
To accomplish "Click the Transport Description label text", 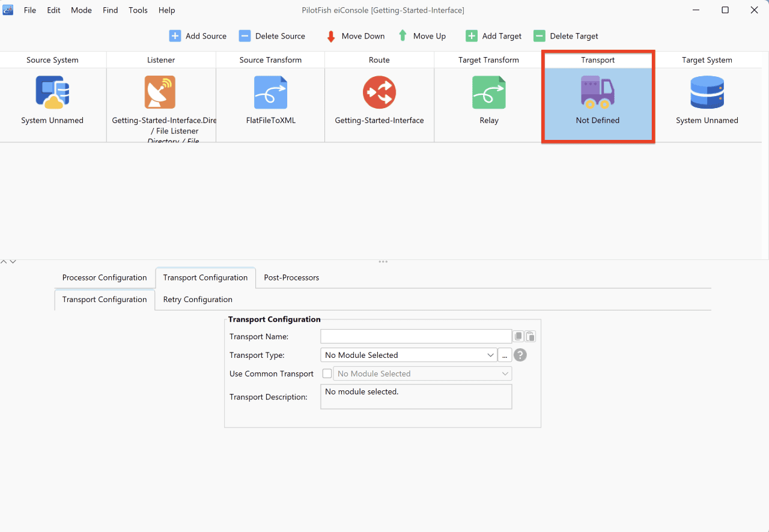I will pos(269,397).
